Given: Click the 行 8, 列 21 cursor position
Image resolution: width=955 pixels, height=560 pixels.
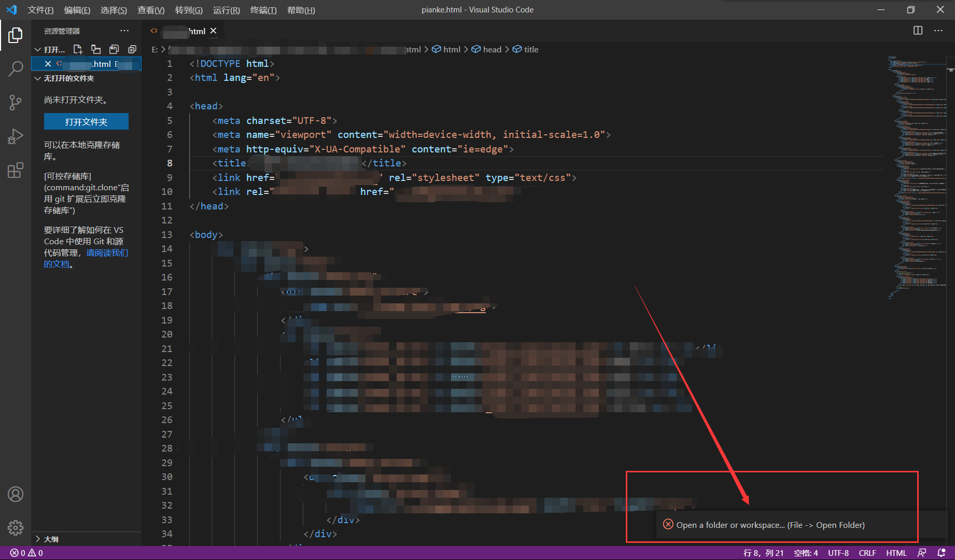Looking at the screenshot, I should point(763,553).
